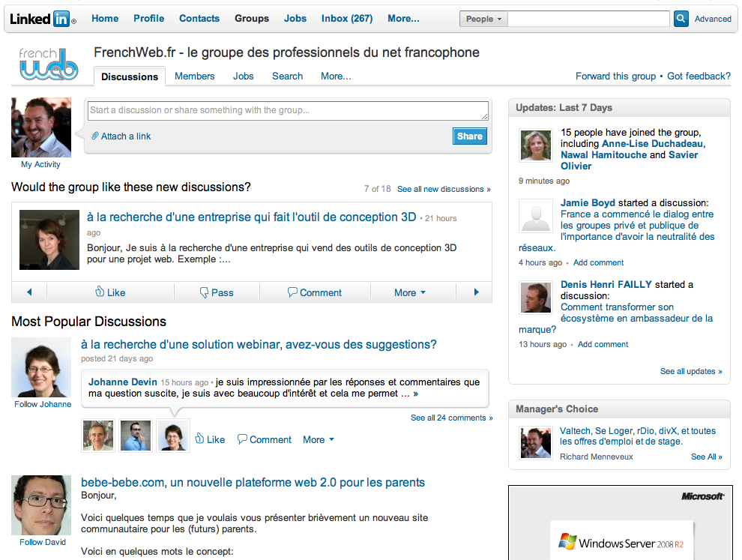Open the group More... tab menu
The image size is (742, 560).
click(336, 76)
